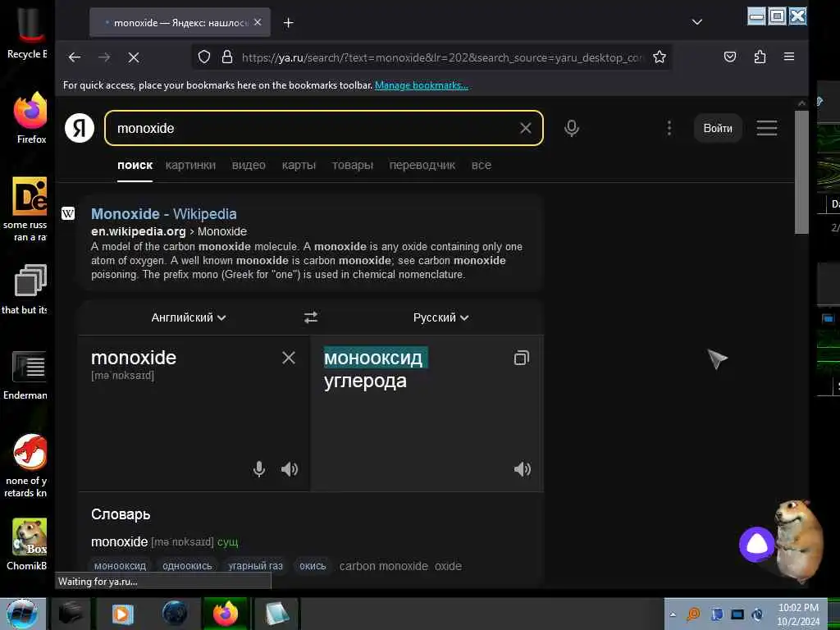
Task: Open the Windows Start button
Action: coord(22,614)
